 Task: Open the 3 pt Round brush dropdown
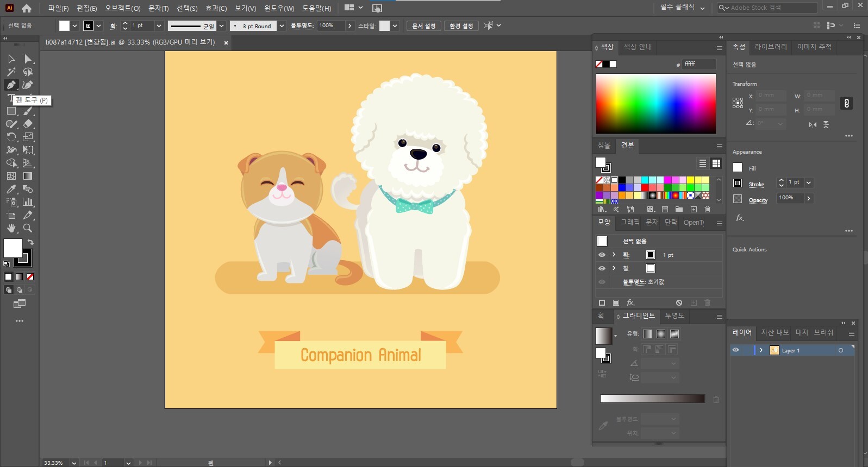pyautogui.click(x=282, y=26)
